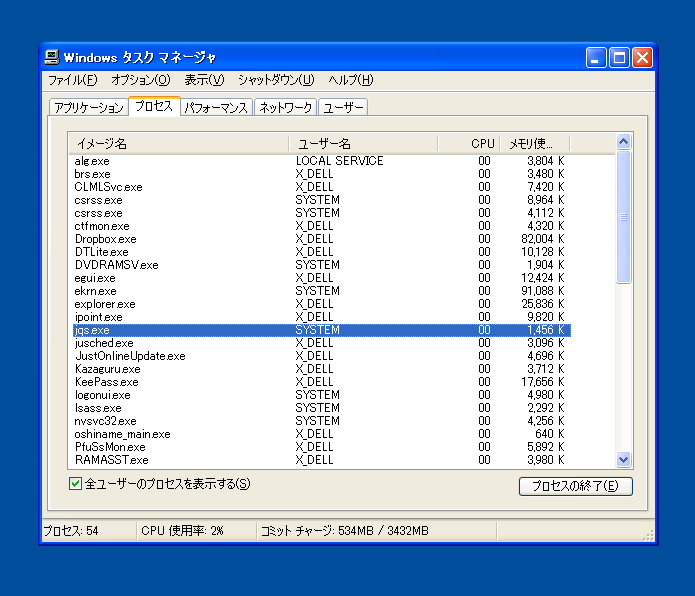695x596 pixels.
Task: Expand the 表示(V) menu
Action: (204, 80)
